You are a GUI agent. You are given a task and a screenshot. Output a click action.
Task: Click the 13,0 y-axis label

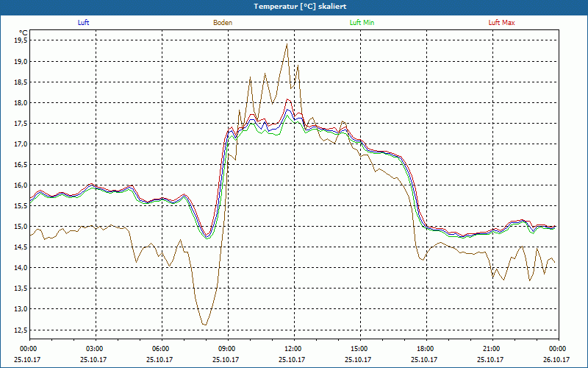(21, 309)
